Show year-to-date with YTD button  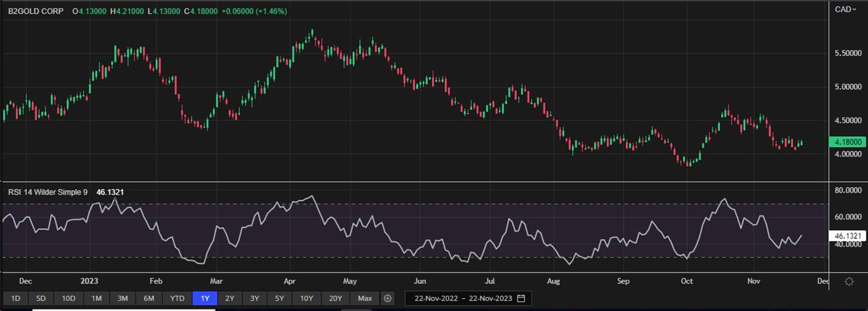tap(177, 298)
